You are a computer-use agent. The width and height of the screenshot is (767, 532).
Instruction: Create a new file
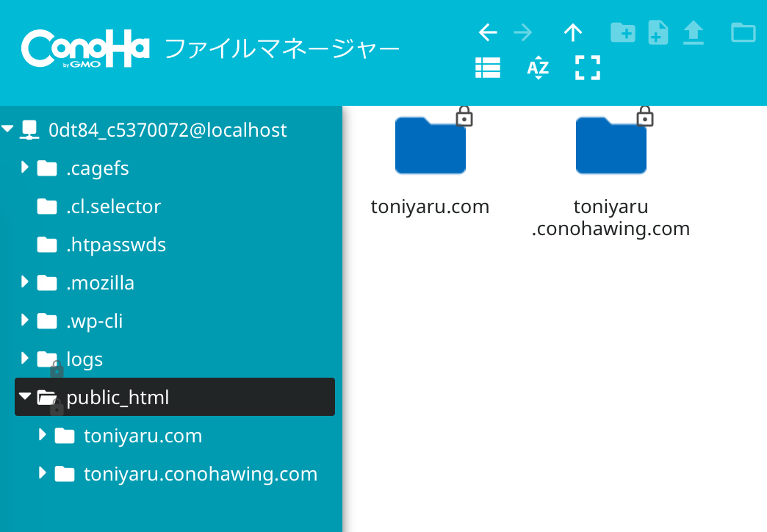coord(658,33)
